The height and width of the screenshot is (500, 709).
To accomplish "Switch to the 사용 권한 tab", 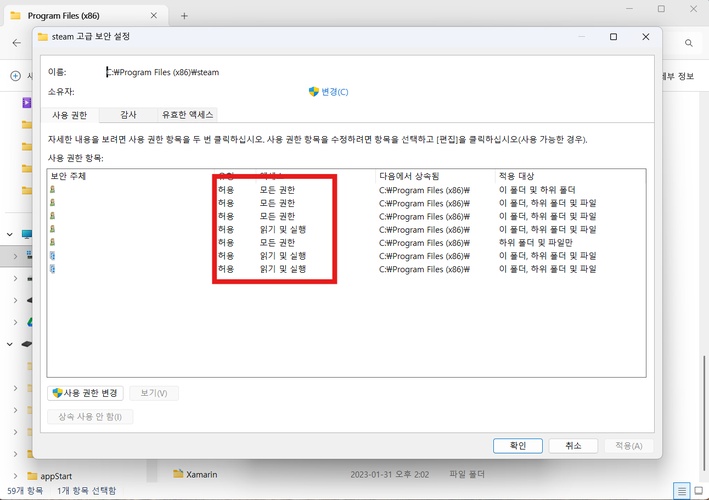I will (x=70, y=115).
